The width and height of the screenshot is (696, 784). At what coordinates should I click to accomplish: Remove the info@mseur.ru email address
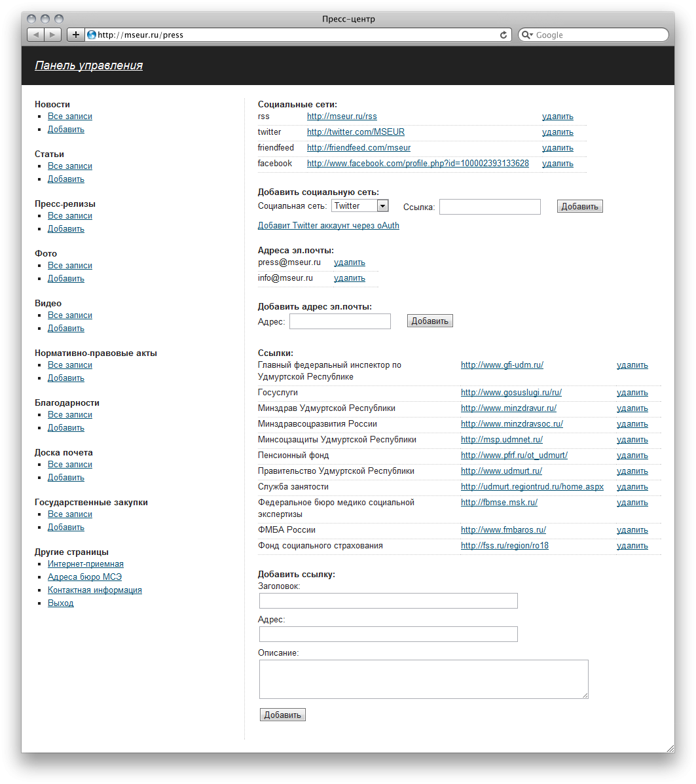pos(350,278)
